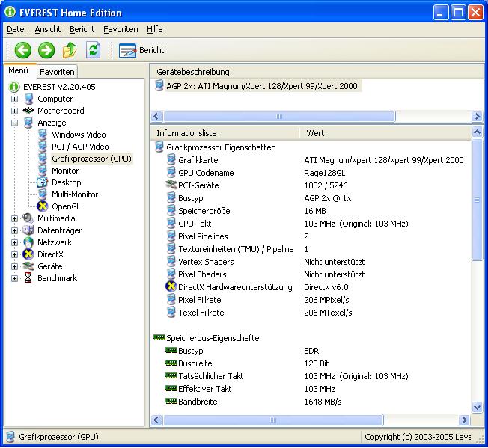The height and width of the screenshot is (448, 488).
Task: Expand the Benchmark tree node
Action: point(14,278)
